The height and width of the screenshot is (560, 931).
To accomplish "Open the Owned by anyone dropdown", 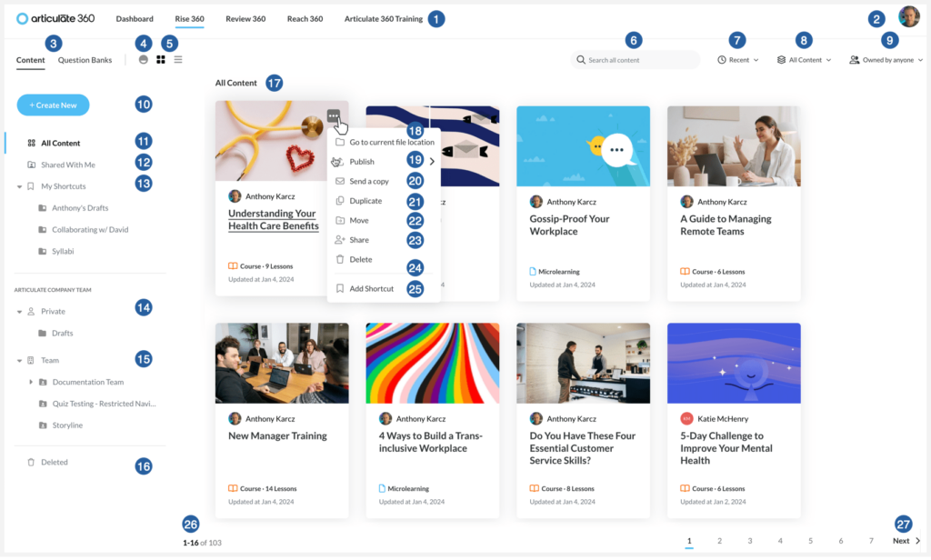I will pos(886,60).
